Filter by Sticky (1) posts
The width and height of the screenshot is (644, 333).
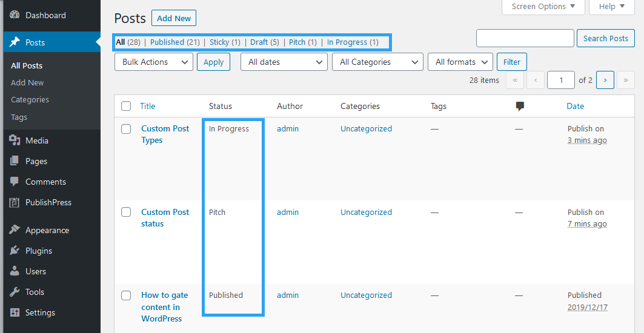[x=225, y=42]
